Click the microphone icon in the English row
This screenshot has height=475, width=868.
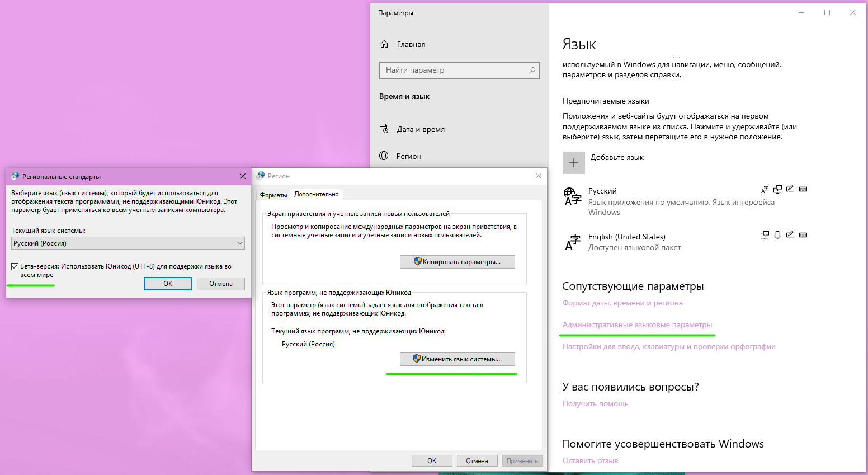click(777, 235)
